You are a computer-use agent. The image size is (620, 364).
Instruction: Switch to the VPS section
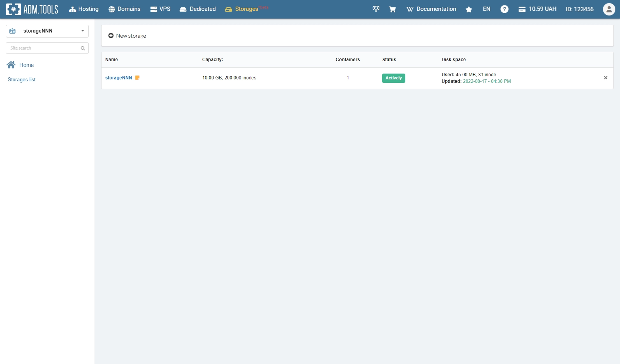click(x=160, y=9)
